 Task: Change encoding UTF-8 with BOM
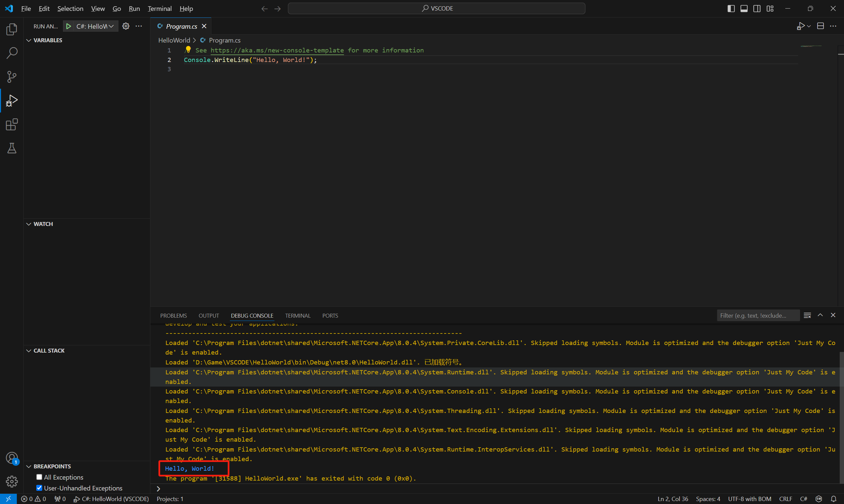750,499
